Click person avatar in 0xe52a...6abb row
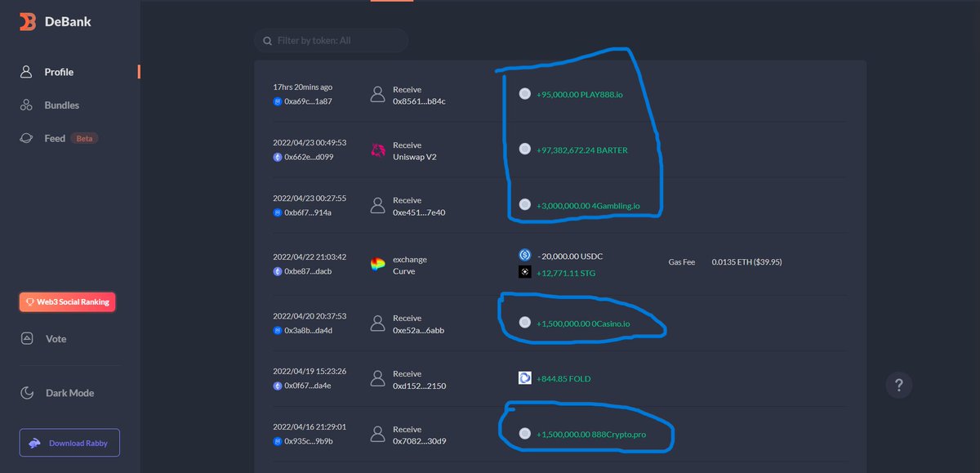 point(377,324)
